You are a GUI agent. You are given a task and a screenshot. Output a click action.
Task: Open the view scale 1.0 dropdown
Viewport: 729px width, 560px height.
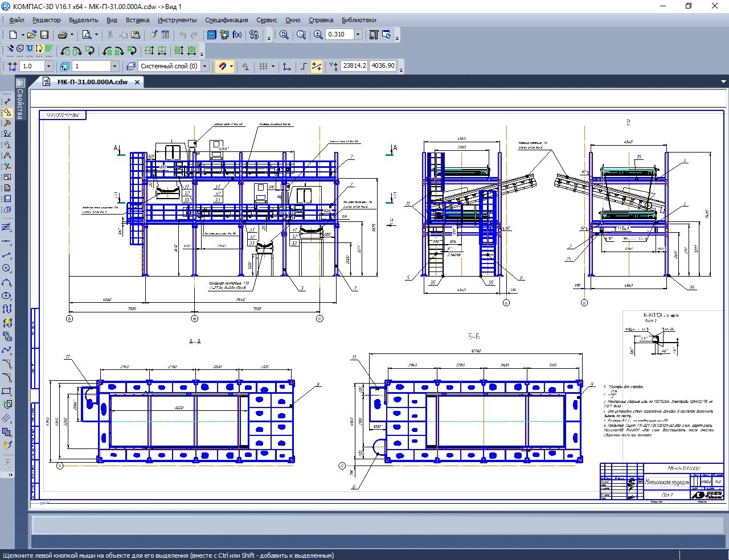(x=48, y=67)
